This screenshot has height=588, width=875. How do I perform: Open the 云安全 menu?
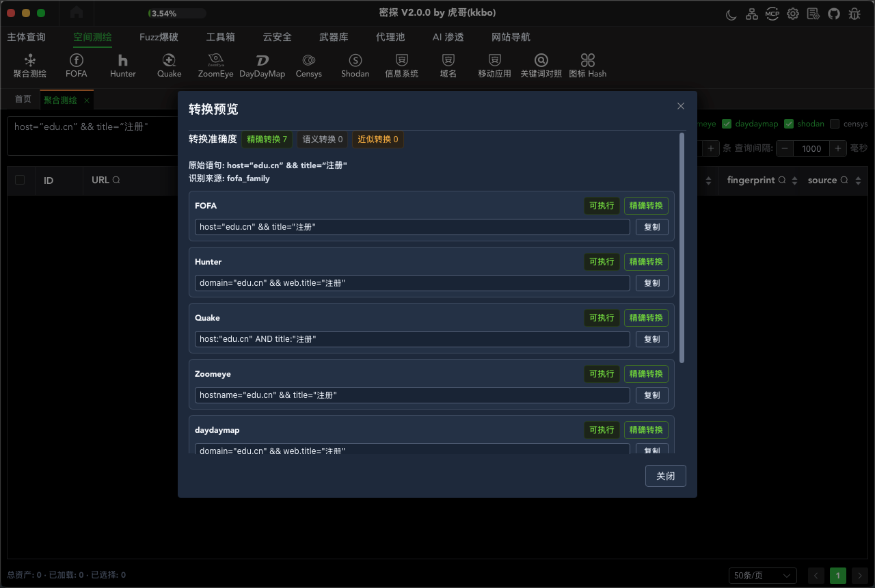click(277, 37)
